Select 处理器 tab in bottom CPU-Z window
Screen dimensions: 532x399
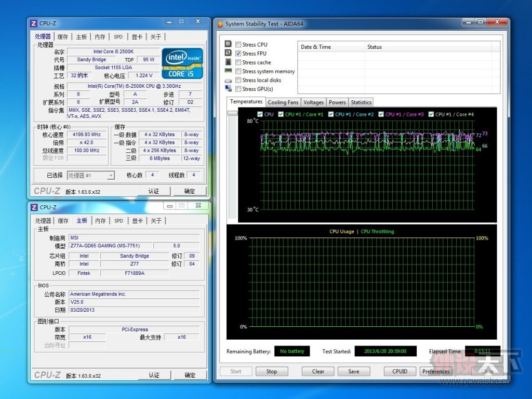[44, 221]
